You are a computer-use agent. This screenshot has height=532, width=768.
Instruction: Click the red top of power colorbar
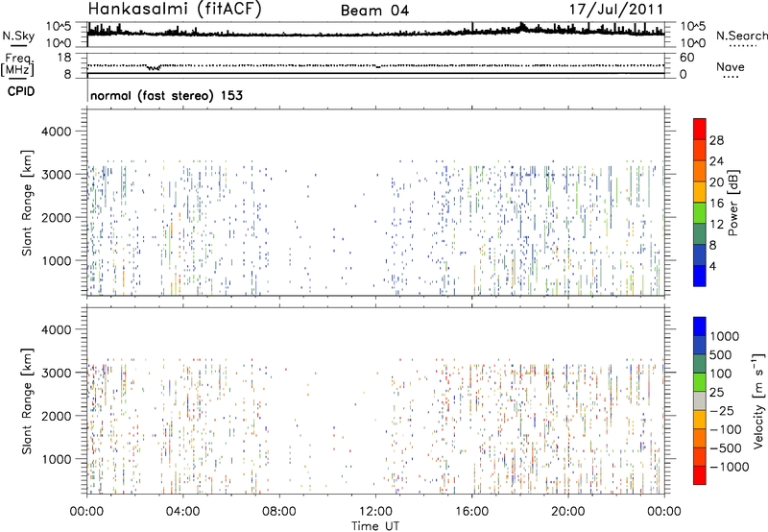(700, 129)
